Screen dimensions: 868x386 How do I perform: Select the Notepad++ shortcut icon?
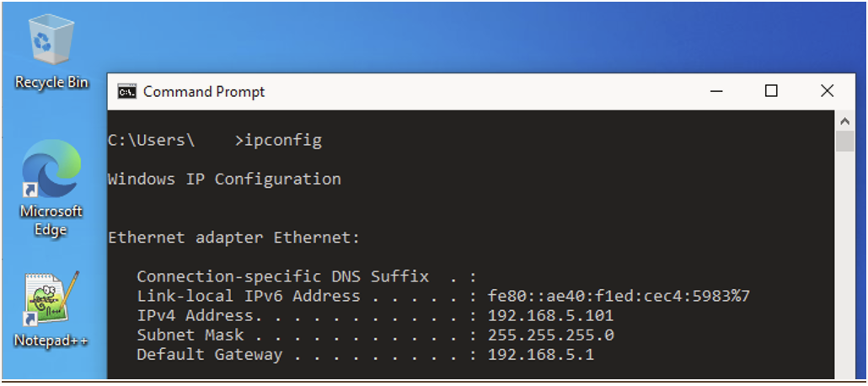(51, 298)
